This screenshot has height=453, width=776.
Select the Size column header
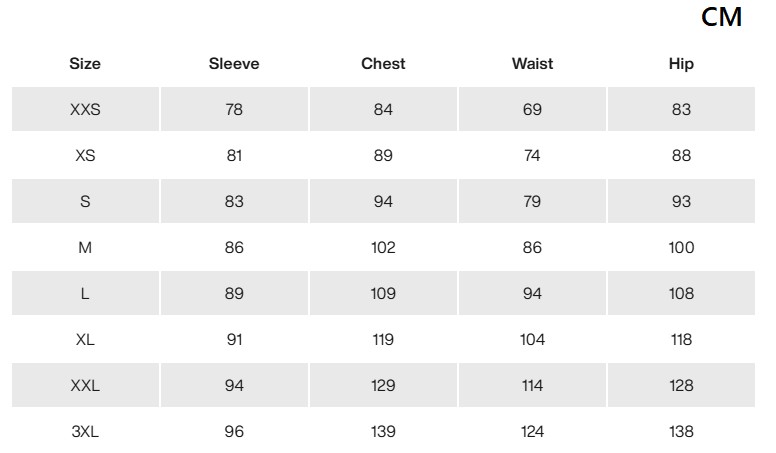pyautogui.click(x=85, y=63)
